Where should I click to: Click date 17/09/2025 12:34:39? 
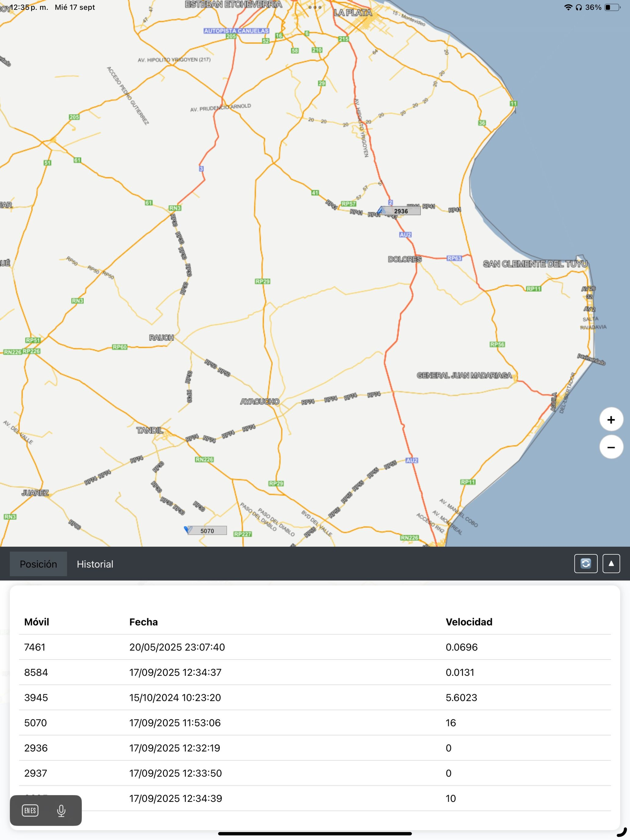[176, 798]
